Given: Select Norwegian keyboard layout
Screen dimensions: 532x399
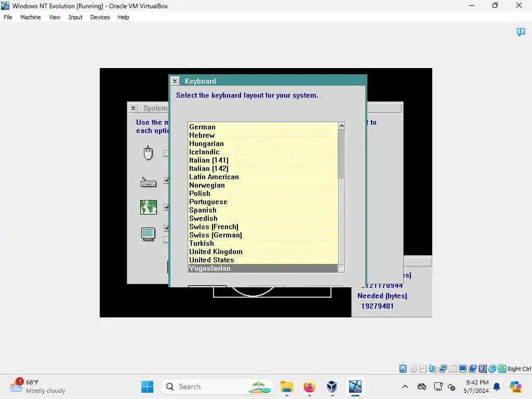Looking at the screenshot, I should (x=263, y=185).
